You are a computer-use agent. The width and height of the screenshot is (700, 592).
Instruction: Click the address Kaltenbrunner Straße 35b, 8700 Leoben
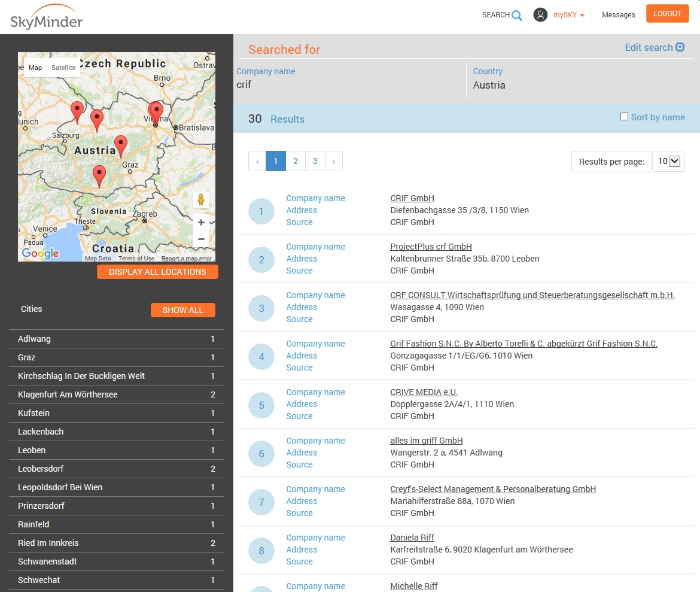point(465,259)
